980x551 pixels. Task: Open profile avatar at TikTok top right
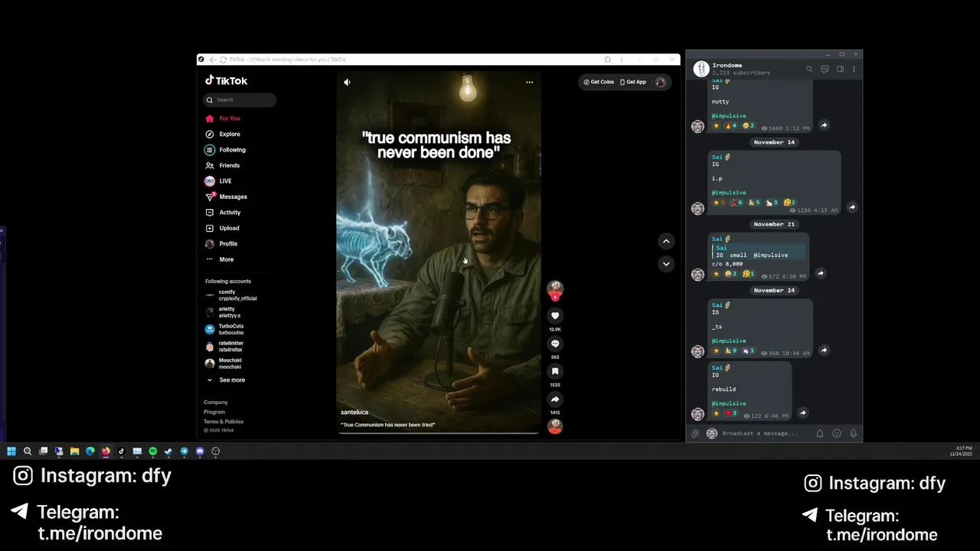[661, 82]
